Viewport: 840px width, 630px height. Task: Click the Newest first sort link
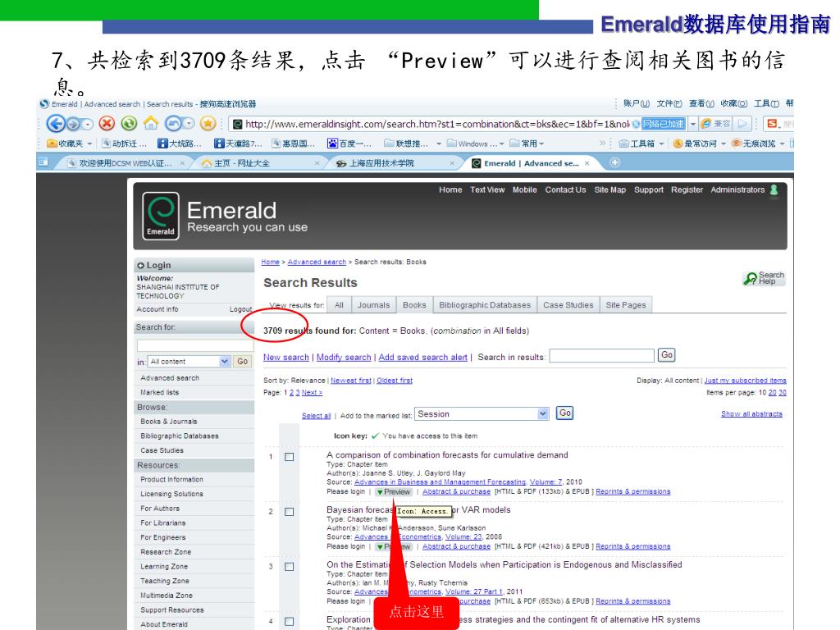pyautogui.click(x=351, y=381)
